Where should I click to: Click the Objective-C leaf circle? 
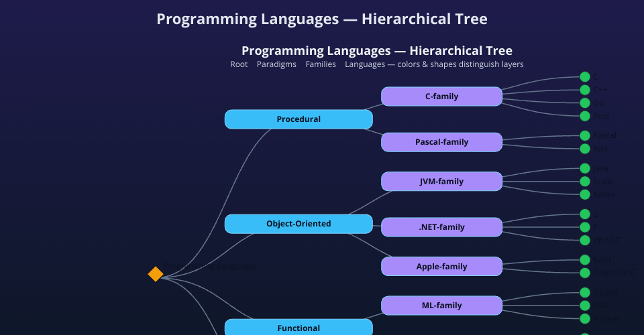pos(585,273)
